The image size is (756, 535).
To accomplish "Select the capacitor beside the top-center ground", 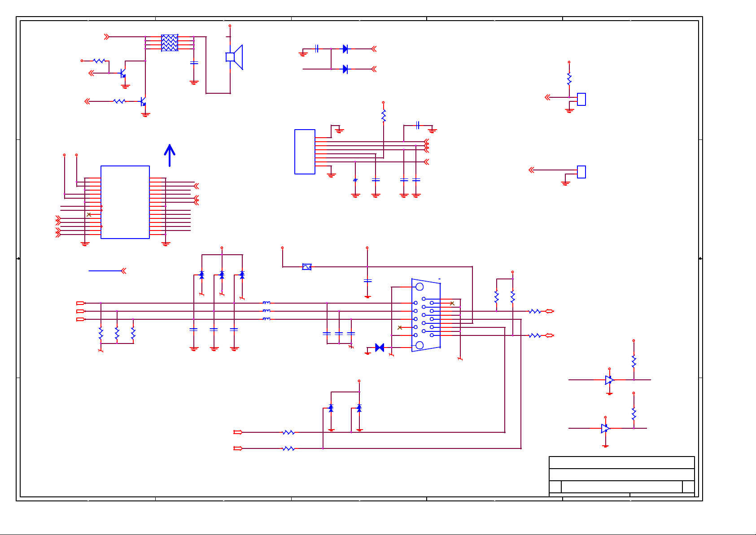I will pyautogui.click(x=317, y=48).
